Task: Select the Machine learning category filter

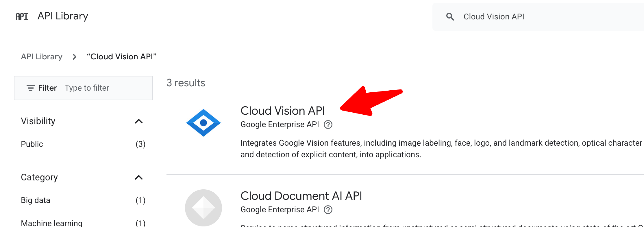Action: point(52,223)
